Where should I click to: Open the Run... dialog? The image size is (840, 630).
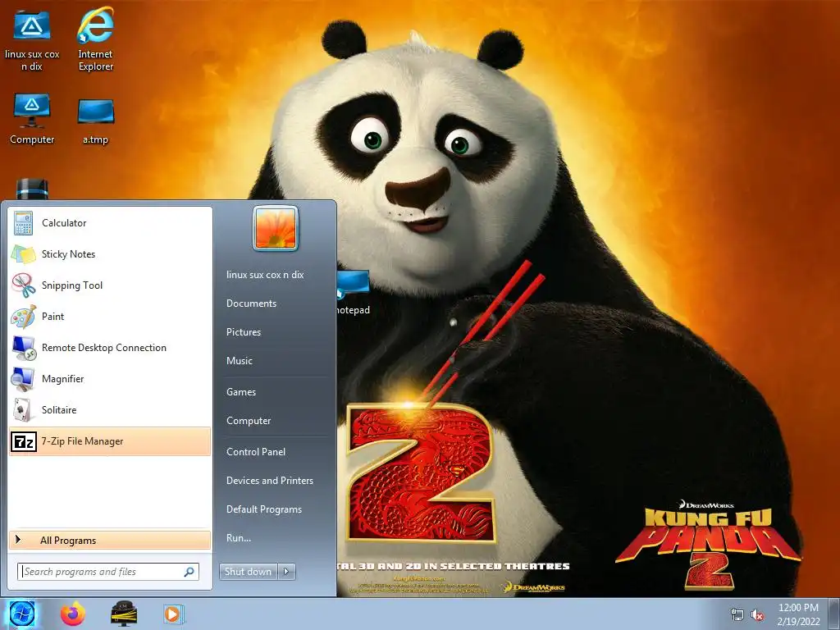[x=239, y=538]
